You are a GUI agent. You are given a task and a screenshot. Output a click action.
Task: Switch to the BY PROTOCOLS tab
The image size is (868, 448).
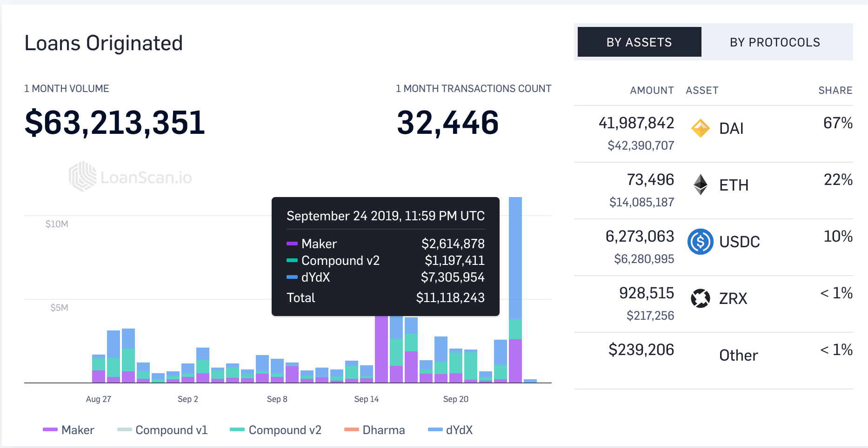pos(775,42)
